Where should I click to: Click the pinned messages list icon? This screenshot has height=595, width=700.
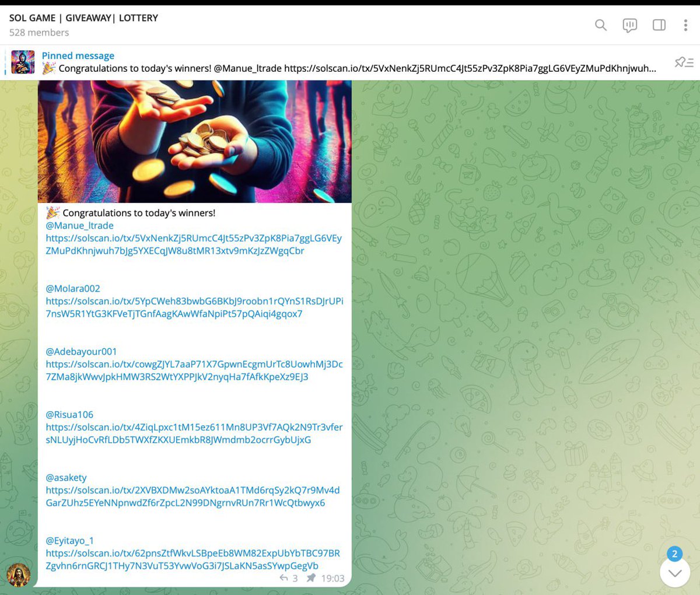(x=684, y=62)
